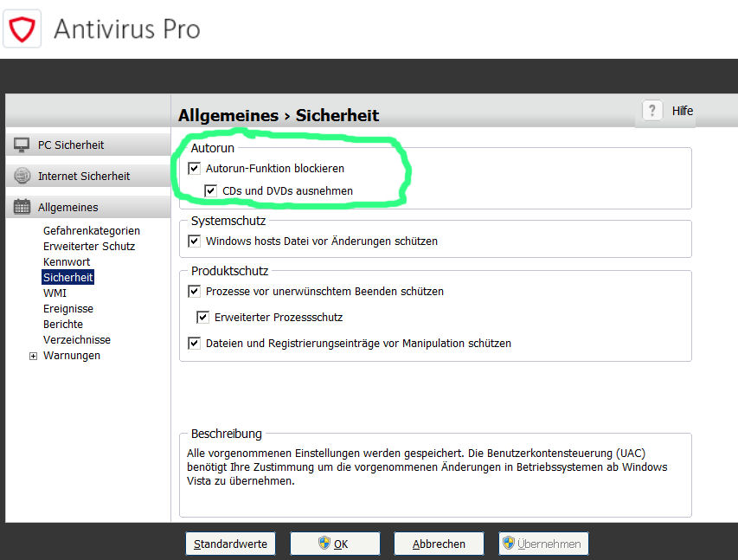Uncheck CDs und DVDs ausnehmen
738x560 pixels.
coord(210,190)
